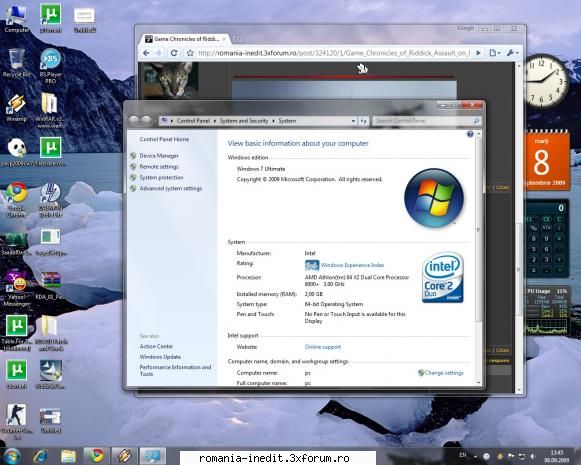Open Windows Explorer from the taskbar
This screenshot has height=465, width=581.
tap(68, 456)
